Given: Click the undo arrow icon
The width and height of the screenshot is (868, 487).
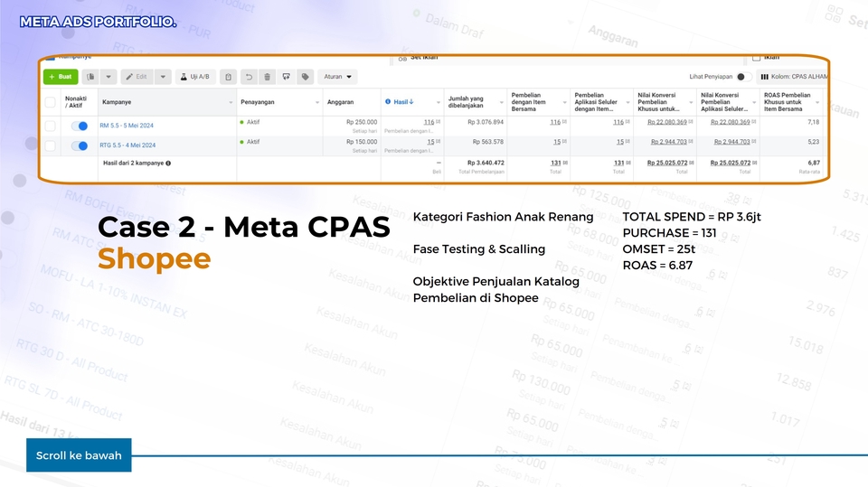Looking at the screenshot, I should pyautogui.click(x=250, y=77).
